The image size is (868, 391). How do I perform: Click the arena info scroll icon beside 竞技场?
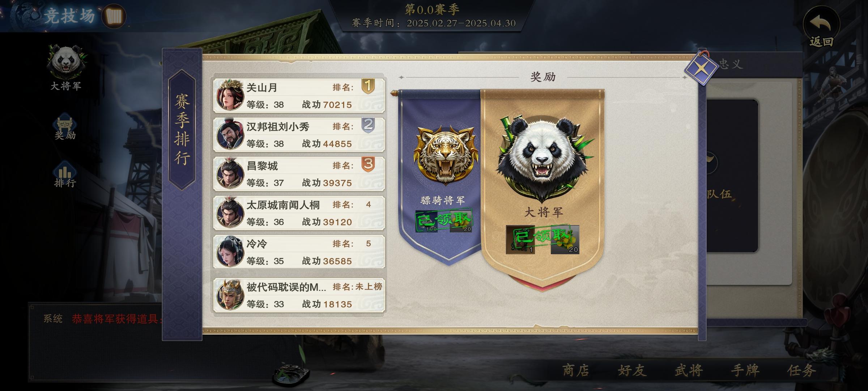(114, 16)
